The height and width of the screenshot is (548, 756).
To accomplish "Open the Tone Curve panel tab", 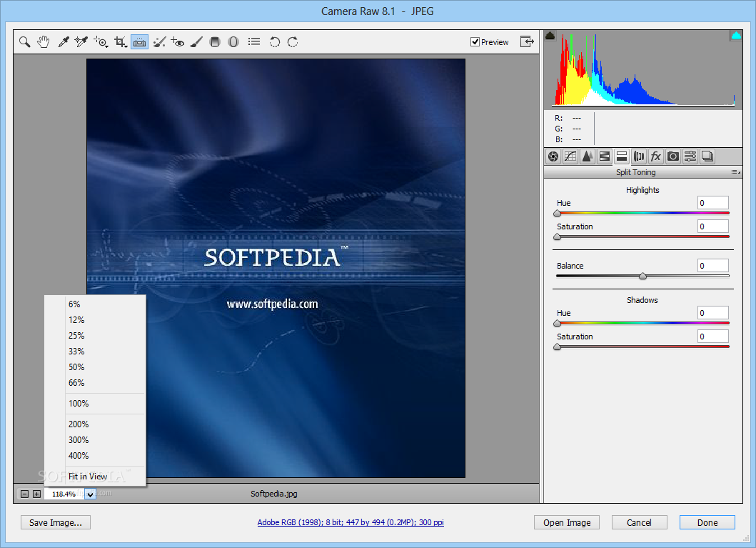I will pos(570,156).
